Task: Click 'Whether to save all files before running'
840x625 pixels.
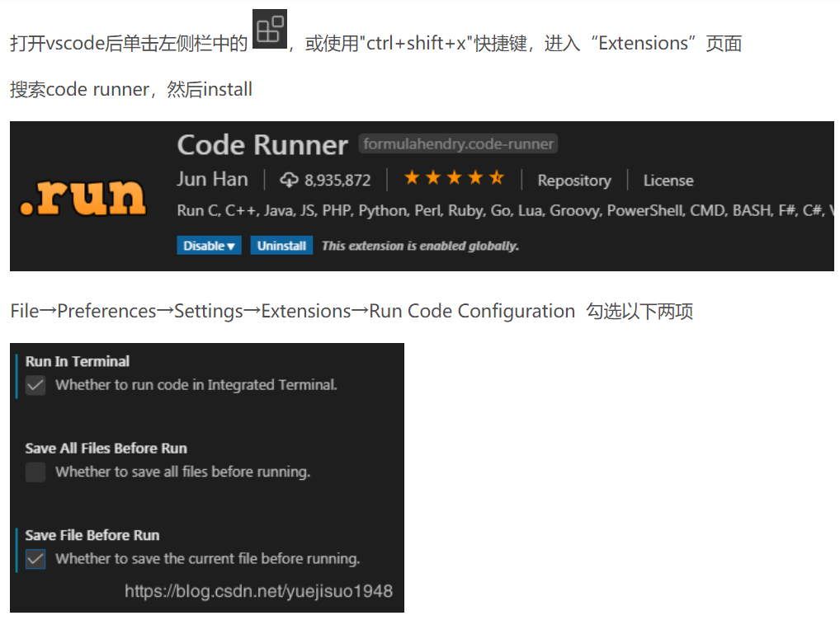Action: tap(182, 472)
